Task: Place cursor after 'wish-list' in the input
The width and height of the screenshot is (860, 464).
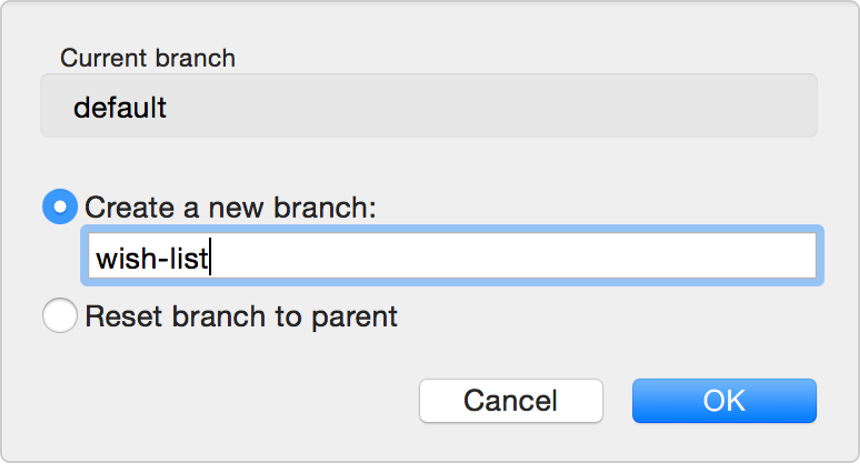Action: click(211, 259)
